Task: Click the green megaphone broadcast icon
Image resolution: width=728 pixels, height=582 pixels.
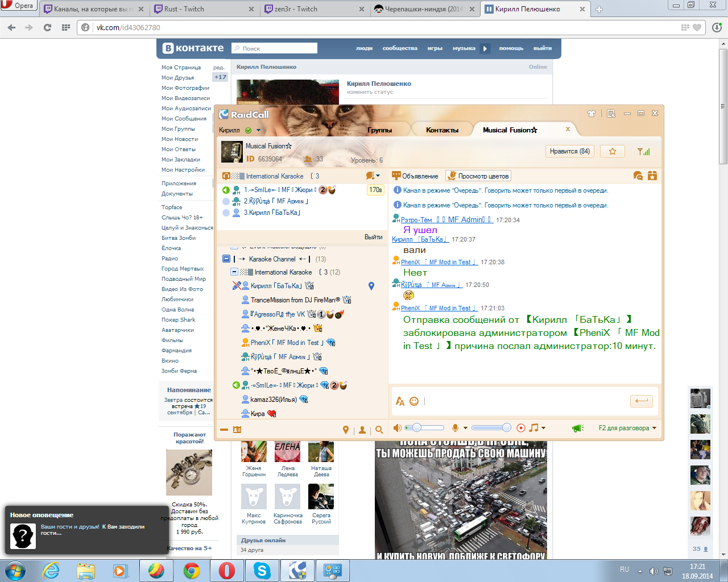Action: coord(578,428)
